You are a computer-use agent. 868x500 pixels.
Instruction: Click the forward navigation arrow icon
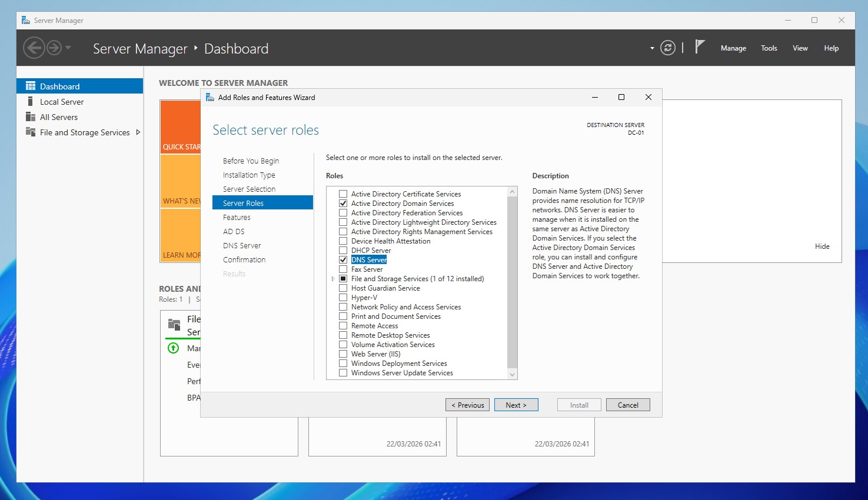(54, 48)
